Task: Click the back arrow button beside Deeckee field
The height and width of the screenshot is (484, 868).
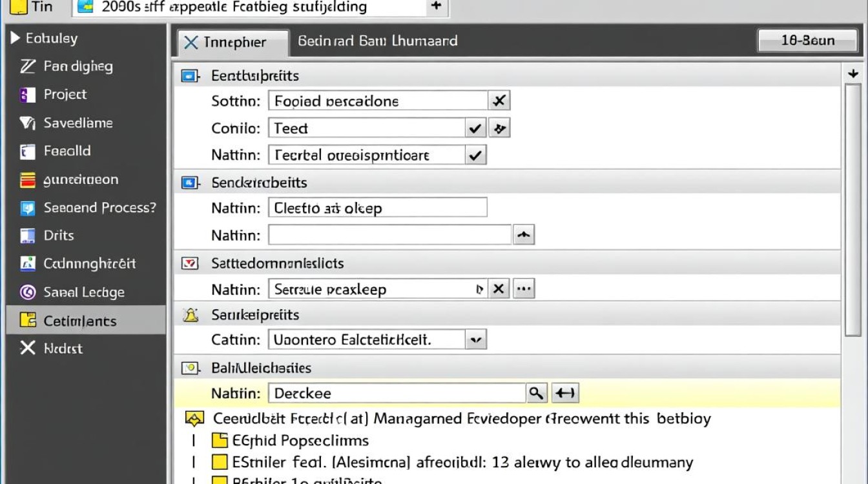Action: pos(566,393)
